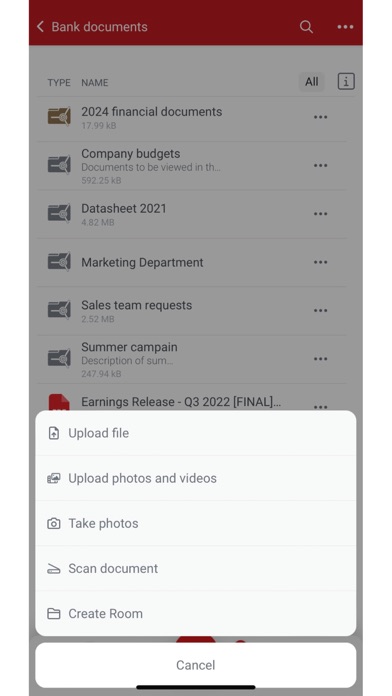Open the header three-dot options menu
Image resolution: width=392 pixels, height=696 pixels.
345,27
